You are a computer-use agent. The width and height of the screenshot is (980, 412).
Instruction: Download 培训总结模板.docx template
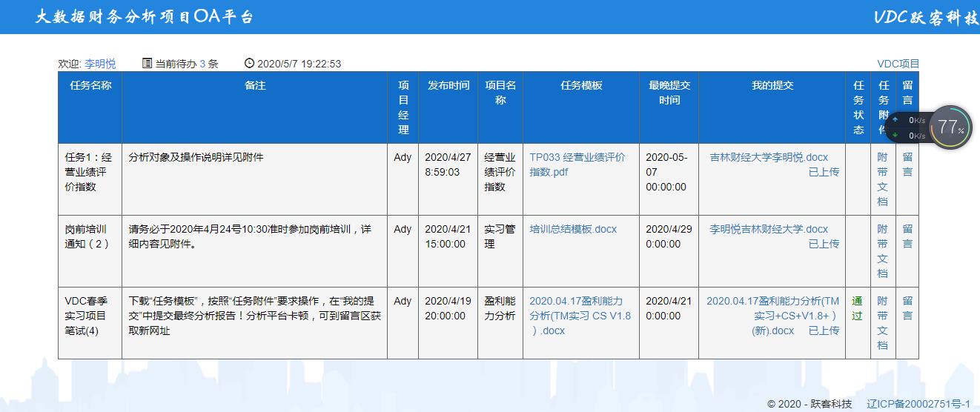[x=573, y=229]
